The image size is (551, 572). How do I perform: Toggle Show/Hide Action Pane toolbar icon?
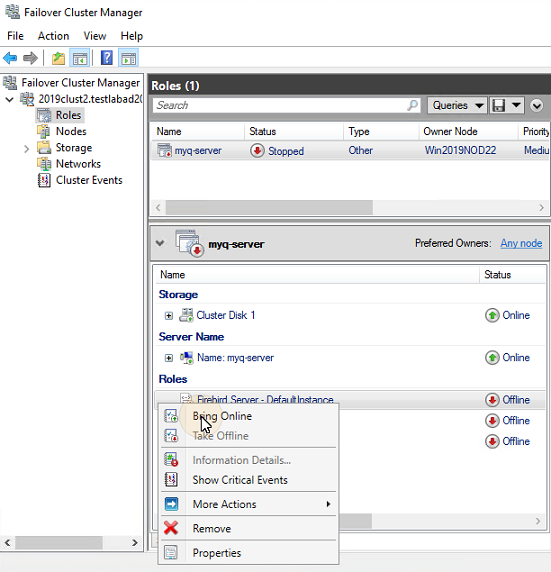(x=128, y=58)
